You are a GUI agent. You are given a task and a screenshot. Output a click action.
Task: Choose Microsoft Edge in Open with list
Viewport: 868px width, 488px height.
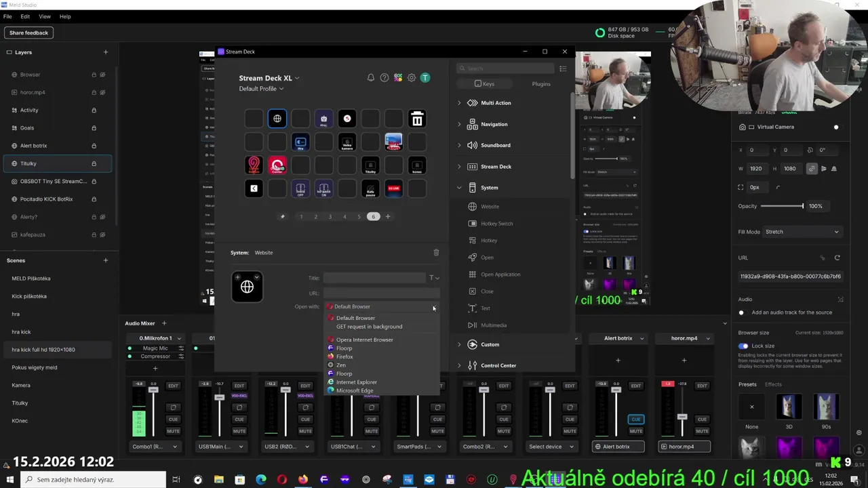355,390
